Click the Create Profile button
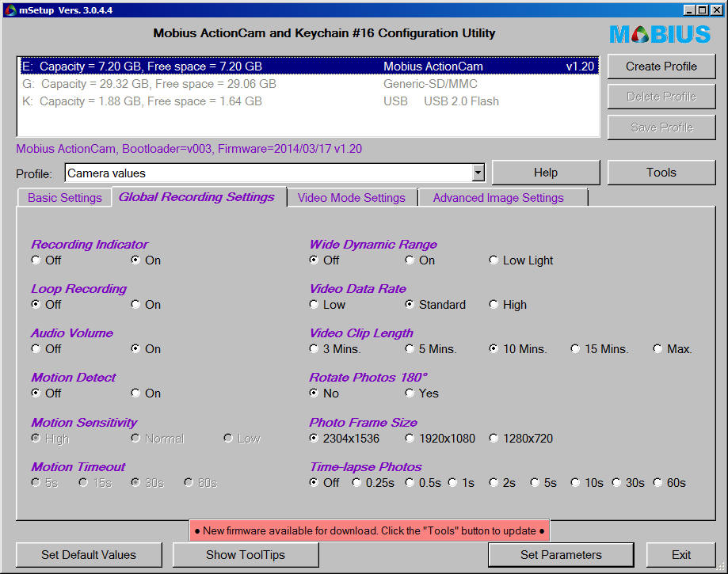 pos(661,67)
